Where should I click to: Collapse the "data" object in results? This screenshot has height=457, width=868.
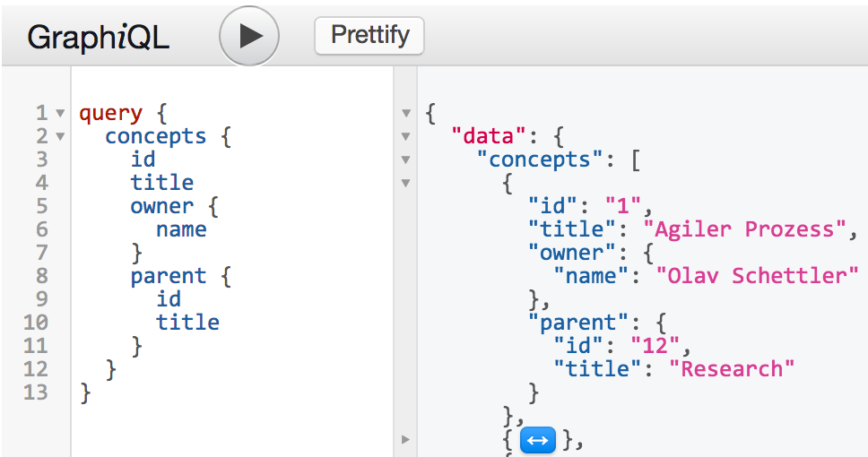(406, 137)
